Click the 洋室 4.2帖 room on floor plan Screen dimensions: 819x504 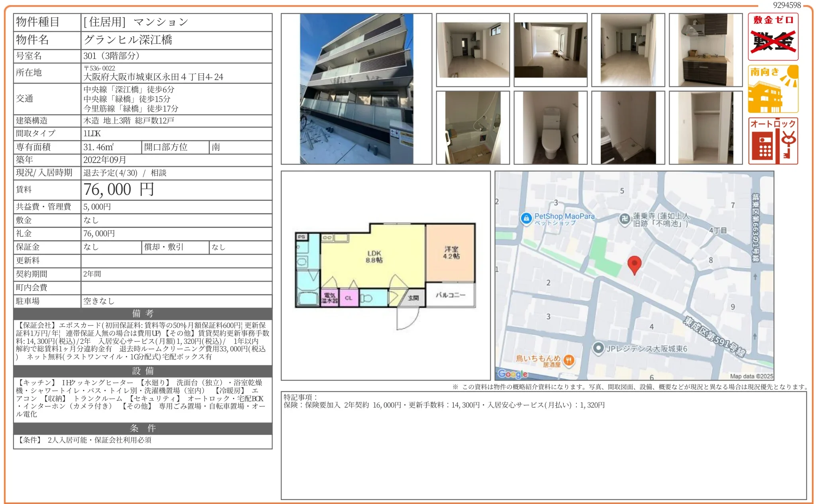pos(451,253)
